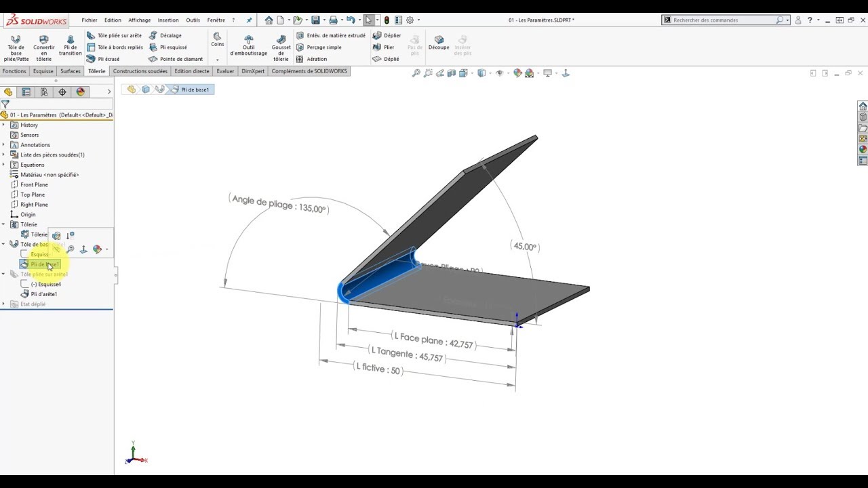Select Enlèv. de matière extrudé
The width and height of the screenshot is (868, 488).
(x=331, y=35)
